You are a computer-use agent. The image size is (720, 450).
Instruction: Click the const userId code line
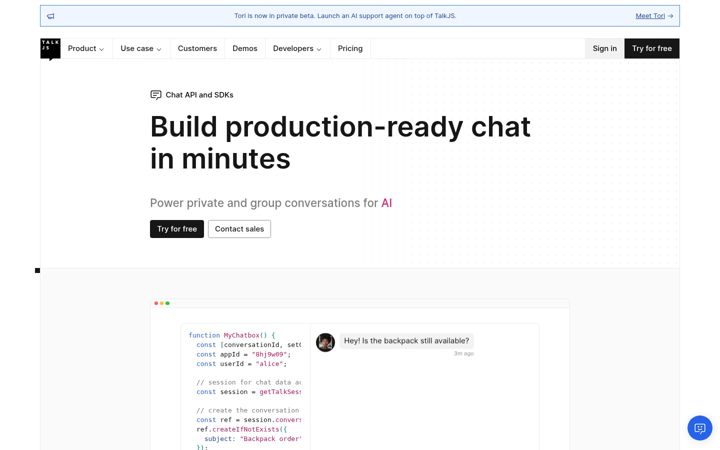click(x=242, y=364)
